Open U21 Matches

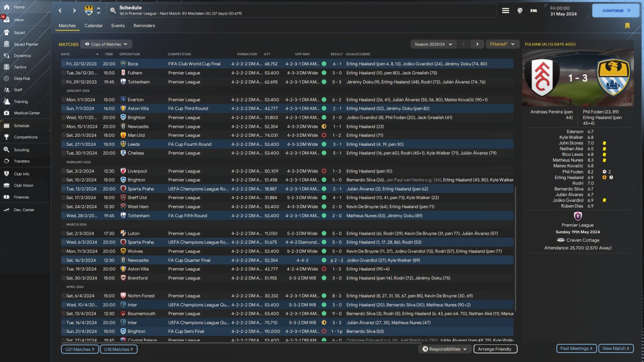(79, 349)
